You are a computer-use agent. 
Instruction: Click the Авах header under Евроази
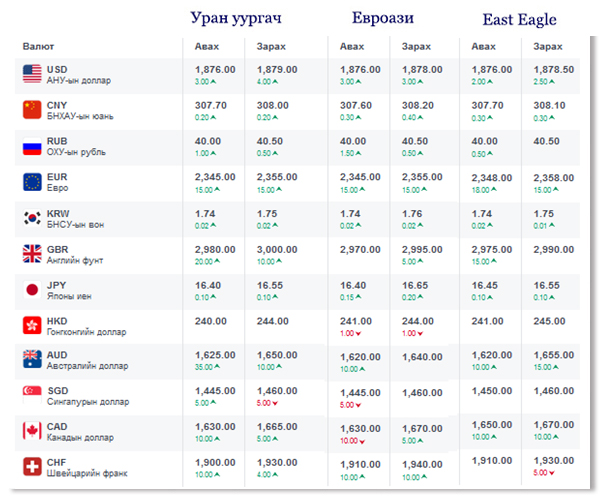pyautogui.click(x=352, y=46)
